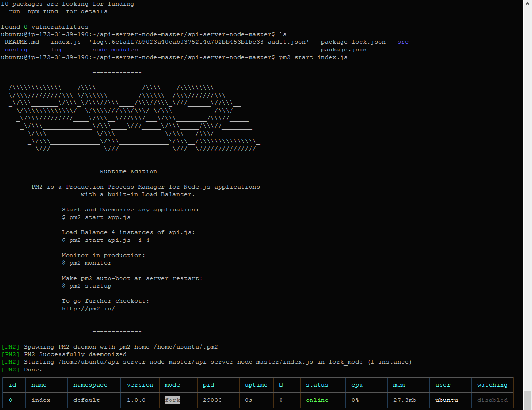The height and width of the screenshot is (410, 532).
Task: Click the audit.json log file name
Action: (x=199, y=42)
